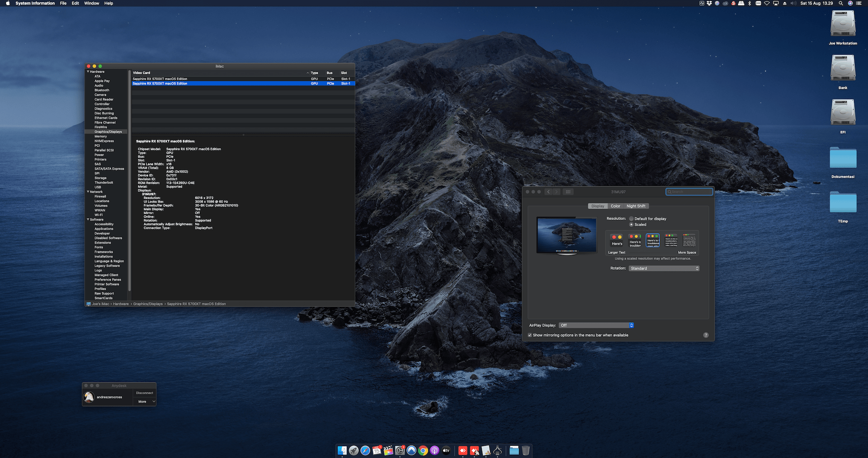This screenshot has height=458, width=868.
Task: Switch to the Color tab in Displays
Action: [x=615, y=206]
